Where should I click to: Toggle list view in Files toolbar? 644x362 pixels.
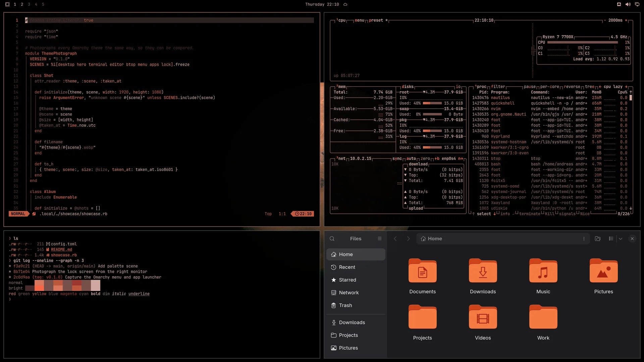point(611,239)
